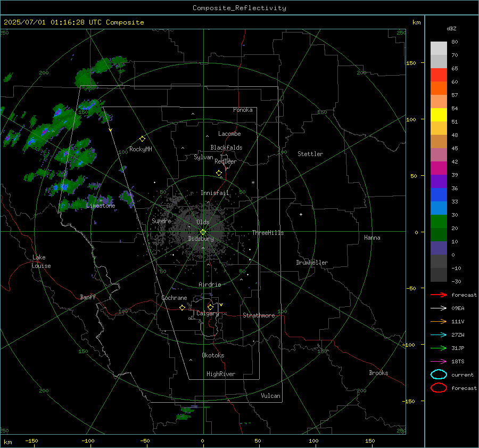Click the top-right yellow km axis label
The image size is (479, 448).
point(416,22)
